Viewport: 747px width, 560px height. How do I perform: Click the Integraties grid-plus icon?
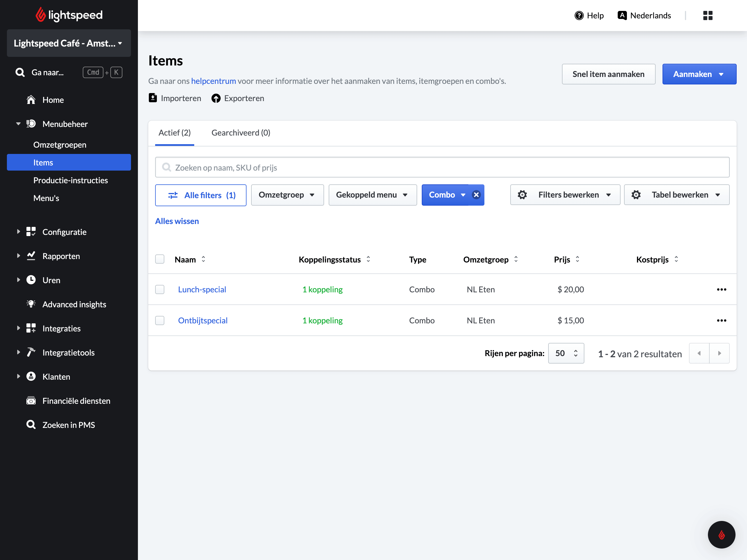pyautogui.click(x=31, y=328)
